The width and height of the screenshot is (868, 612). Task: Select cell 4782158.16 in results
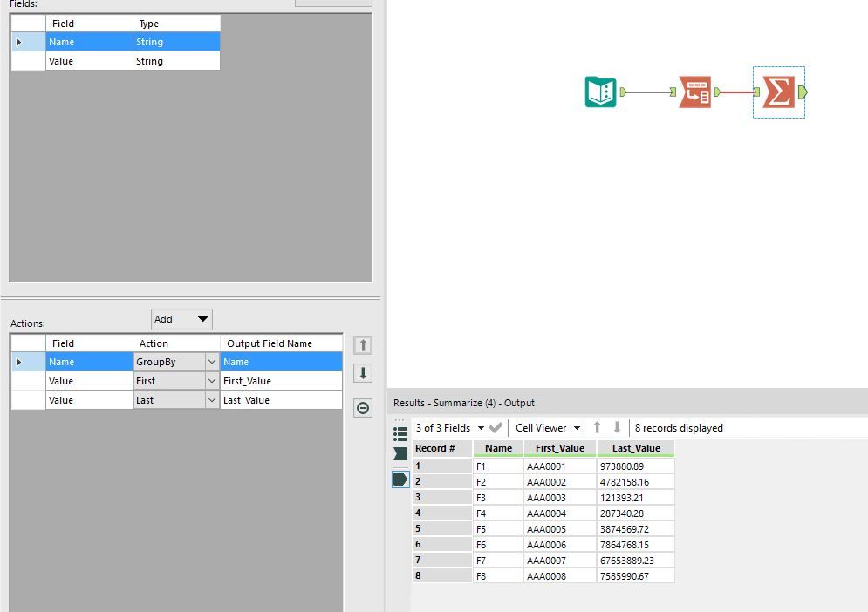[636, 482]
